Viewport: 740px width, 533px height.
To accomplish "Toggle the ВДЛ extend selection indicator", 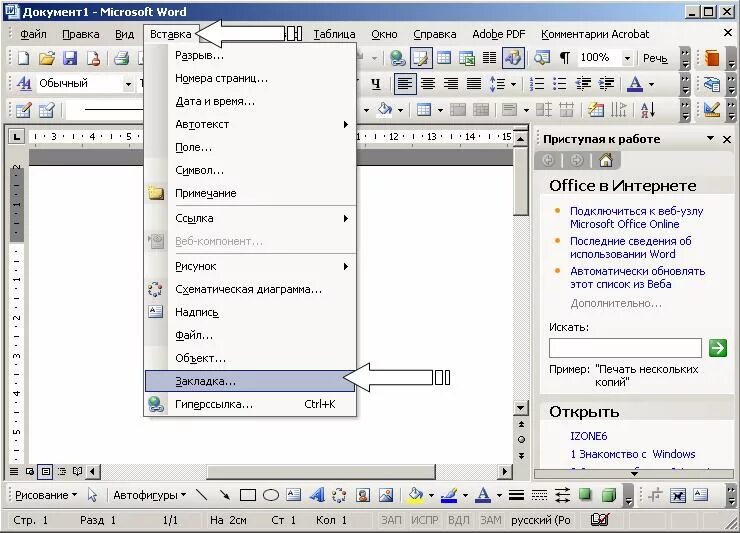I will [458, 520].
